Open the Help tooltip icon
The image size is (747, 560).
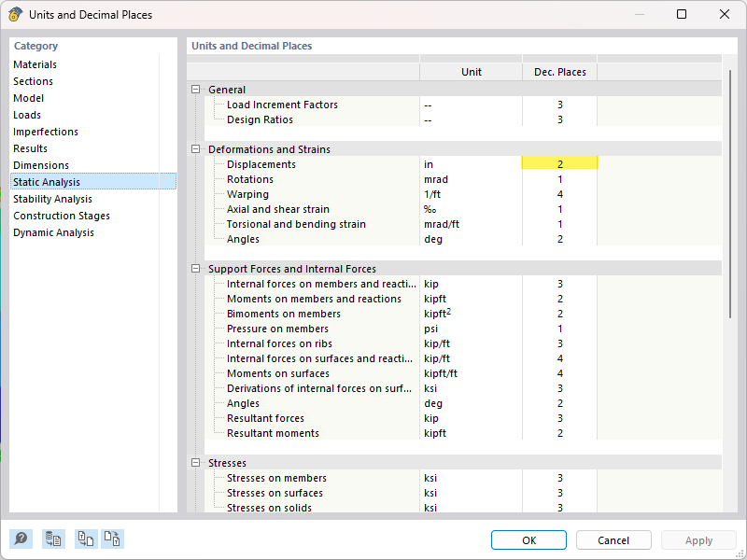[20, 539]
